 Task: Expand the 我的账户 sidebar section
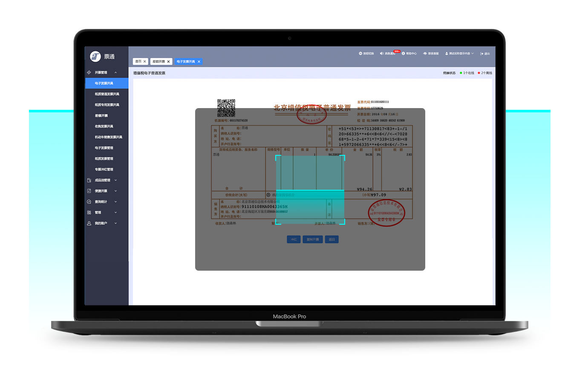point(116,223)
